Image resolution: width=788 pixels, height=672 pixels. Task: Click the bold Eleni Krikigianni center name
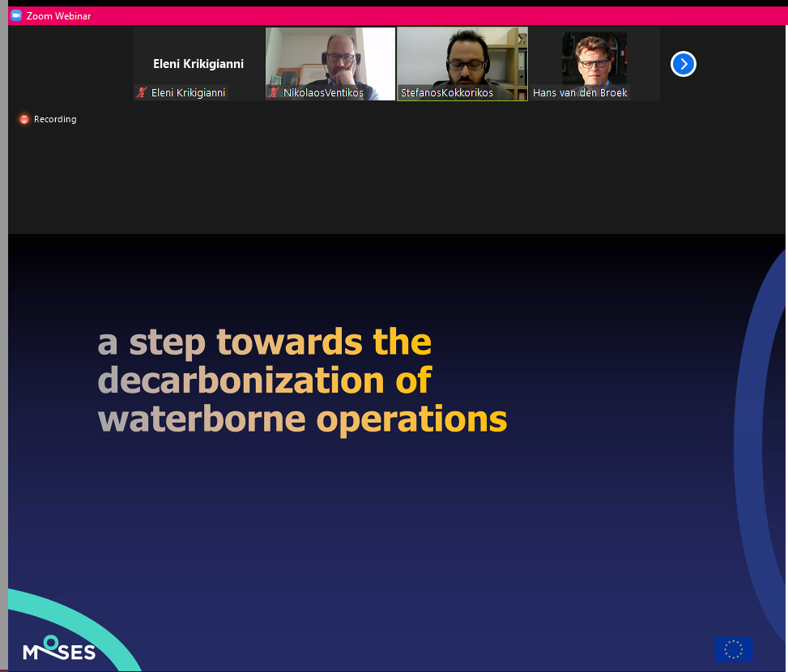(198, 64)
